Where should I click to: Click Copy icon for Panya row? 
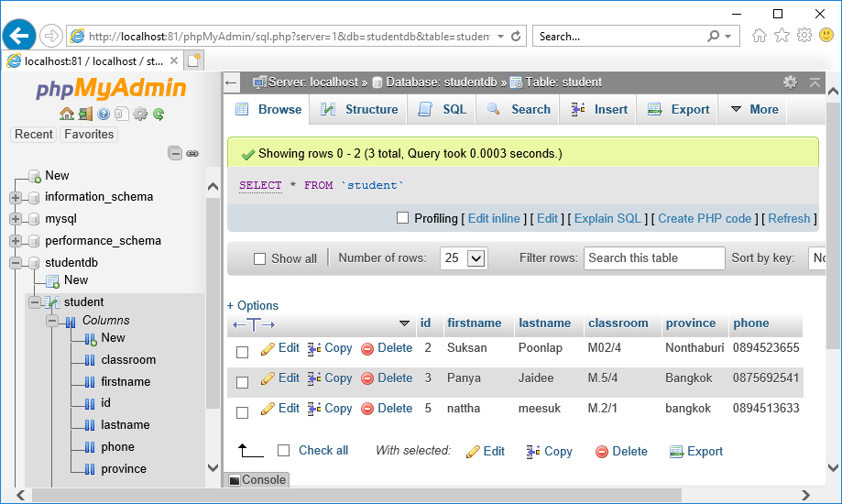(314, 378)
